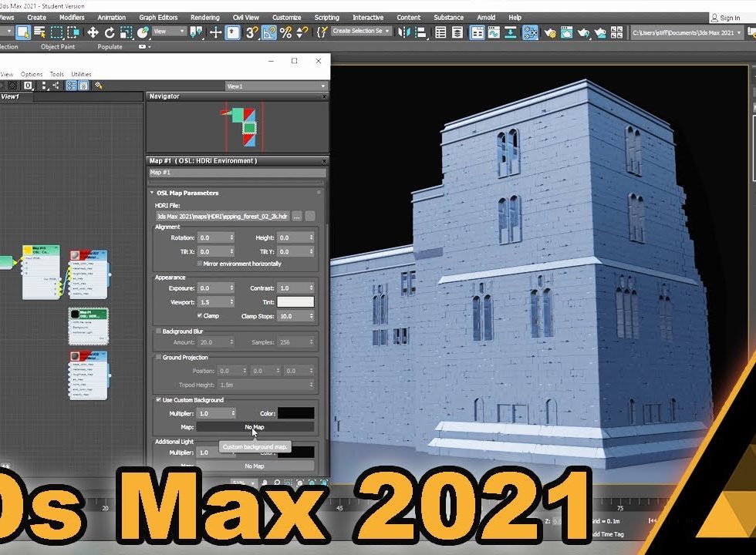The width and height of the screenshot is (756, 555).
Task: Switch to Populate ribbon tab
Action: pyautogui.click(x=110, y=47)
